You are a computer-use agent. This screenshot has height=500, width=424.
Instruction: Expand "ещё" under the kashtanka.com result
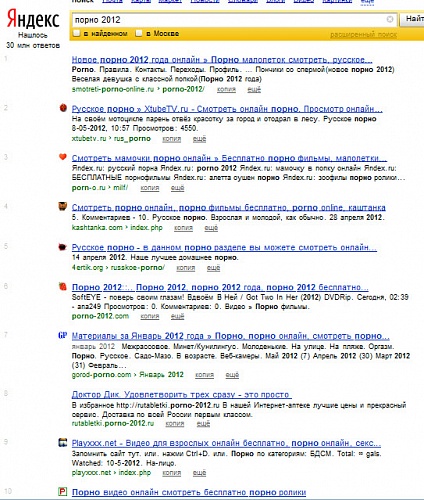tap(211, 228)
